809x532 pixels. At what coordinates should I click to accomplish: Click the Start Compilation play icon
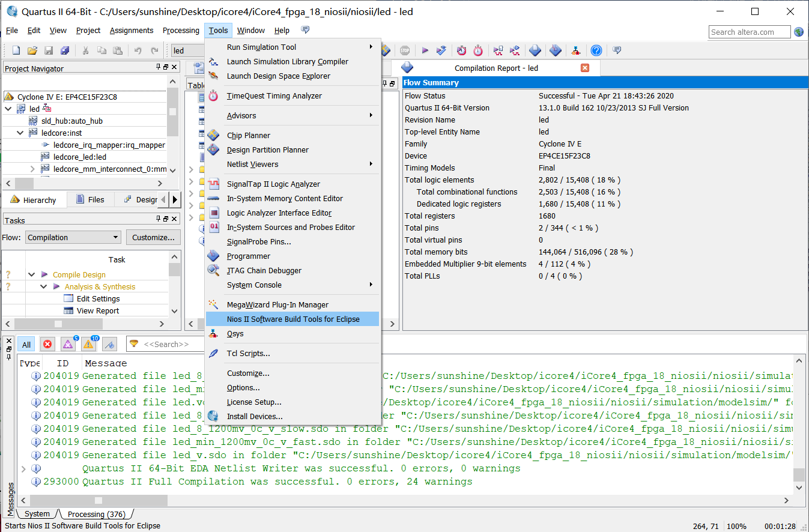(425, 50)
